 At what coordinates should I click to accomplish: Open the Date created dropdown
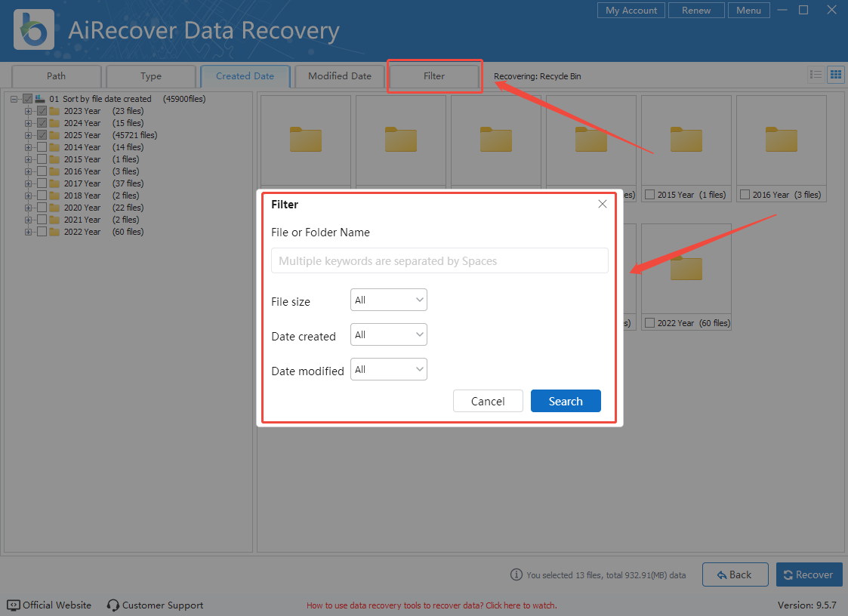[389, 334]
